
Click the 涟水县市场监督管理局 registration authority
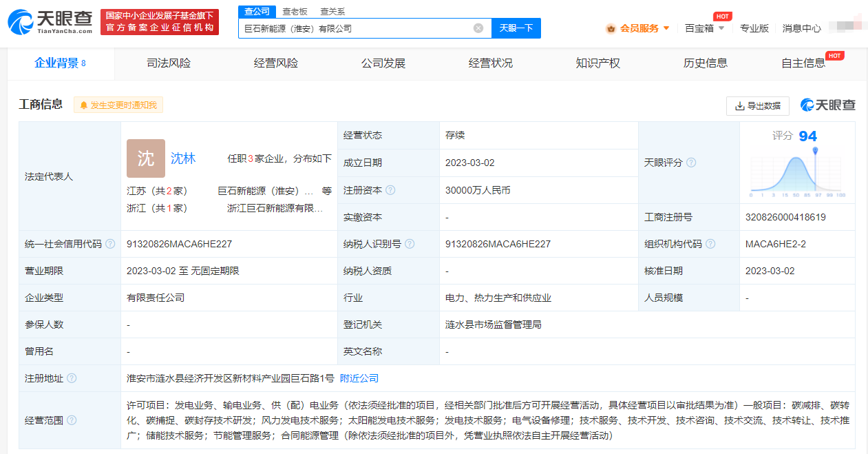coord(494,324)
